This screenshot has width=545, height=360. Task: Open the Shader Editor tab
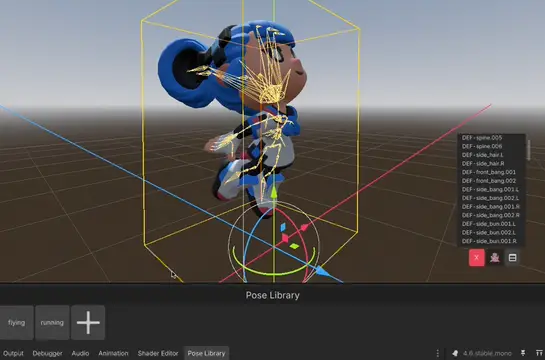pos(158,353)
